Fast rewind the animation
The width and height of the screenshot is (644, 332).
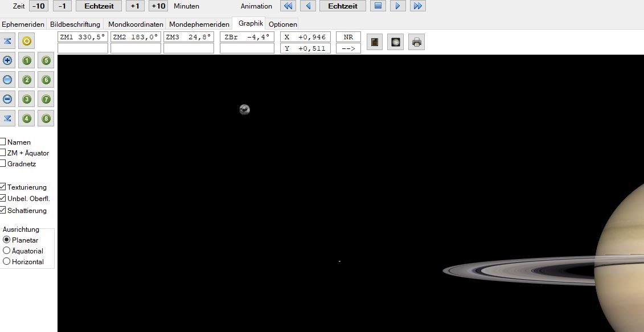point(288,6)
